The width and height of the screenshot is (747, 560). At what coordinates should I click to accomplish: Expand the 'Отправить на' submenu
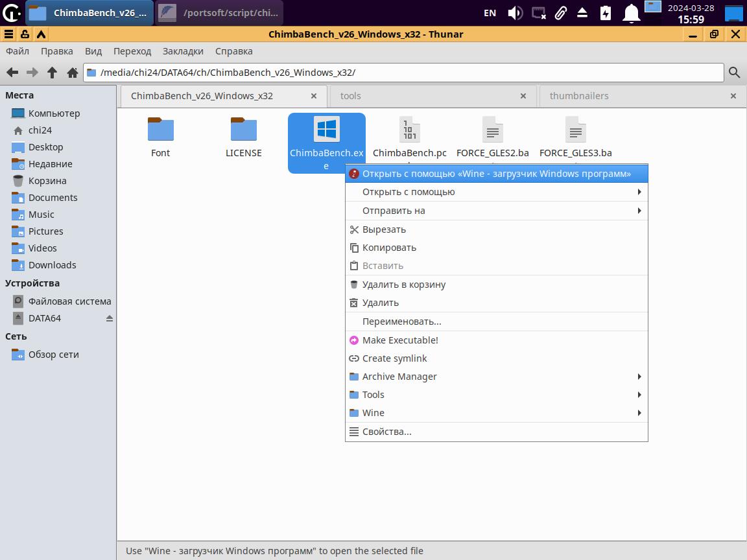pyautogui.click(x=497, y=211)
